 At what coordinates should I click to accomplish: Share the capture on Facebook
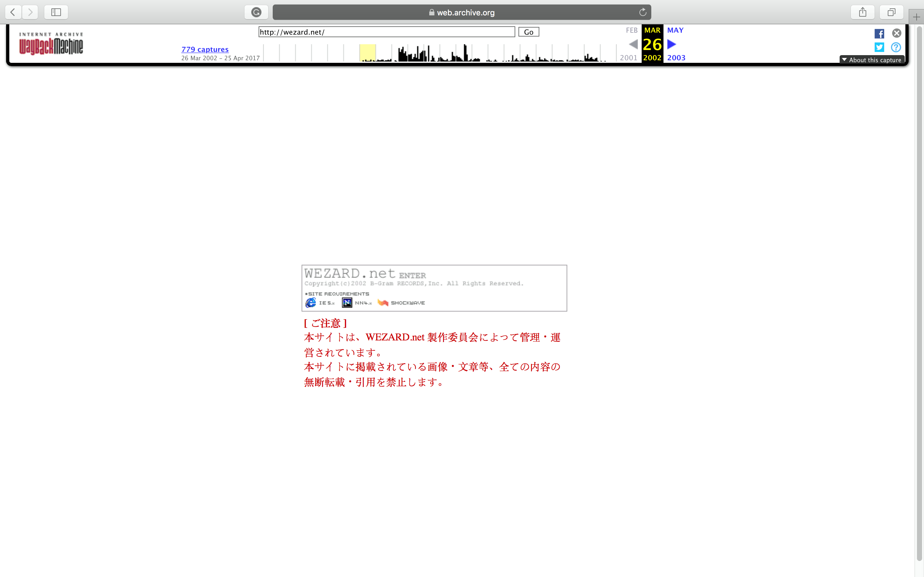pyautogui.click(x=879, y=34)
